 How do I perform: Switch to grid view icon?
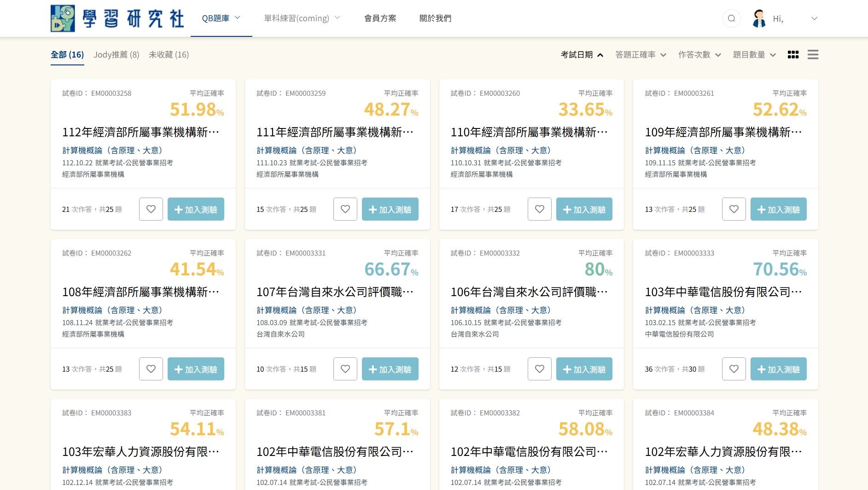point(793,55)
